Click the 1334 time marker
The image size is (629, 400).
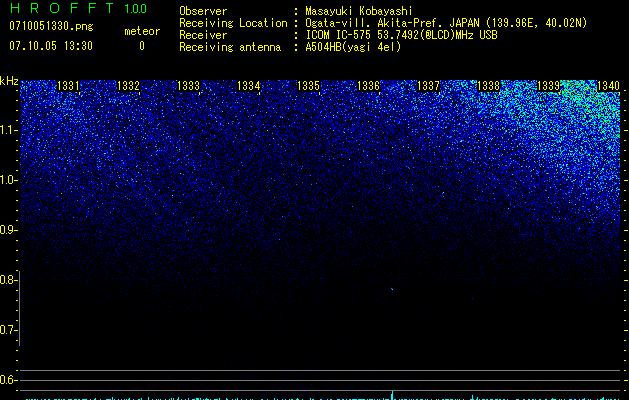click(x=248, y=86)
